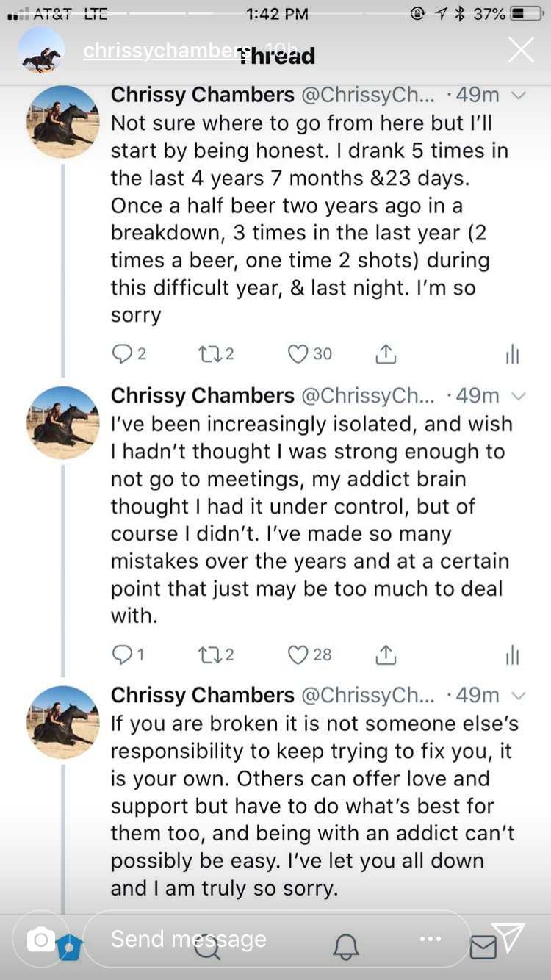The width and height of the screenshot is (551, 980).
Task: Reply to the first tweet about drinking
Action: pyautogui.click(x=122, y=354)
